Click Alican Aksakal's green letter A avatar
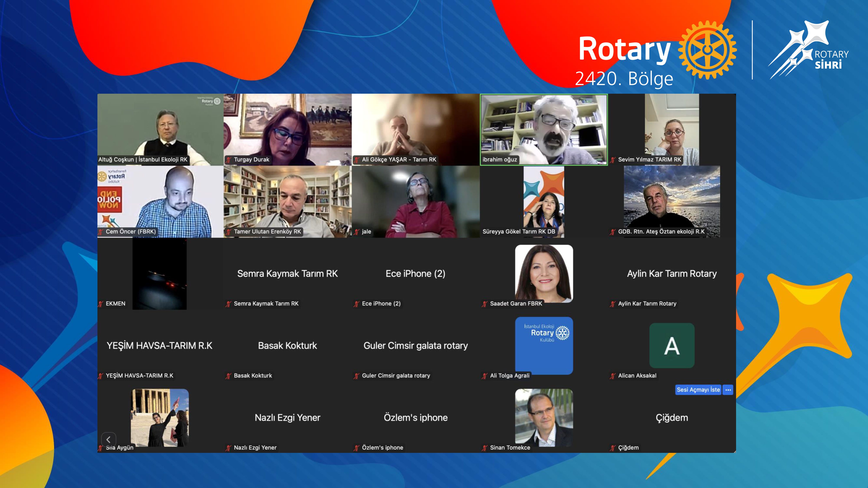Screen dimensions: 868x488 click(672, 346)
